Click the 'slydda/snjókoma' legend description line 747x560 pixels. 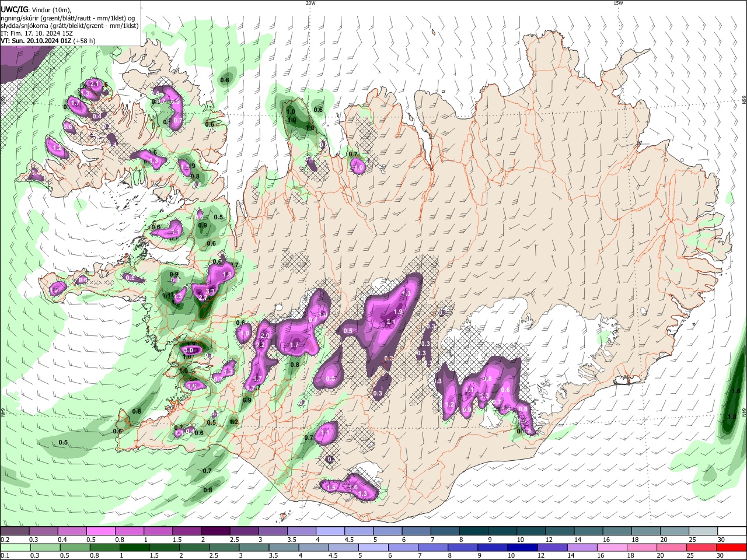point(69,26)
